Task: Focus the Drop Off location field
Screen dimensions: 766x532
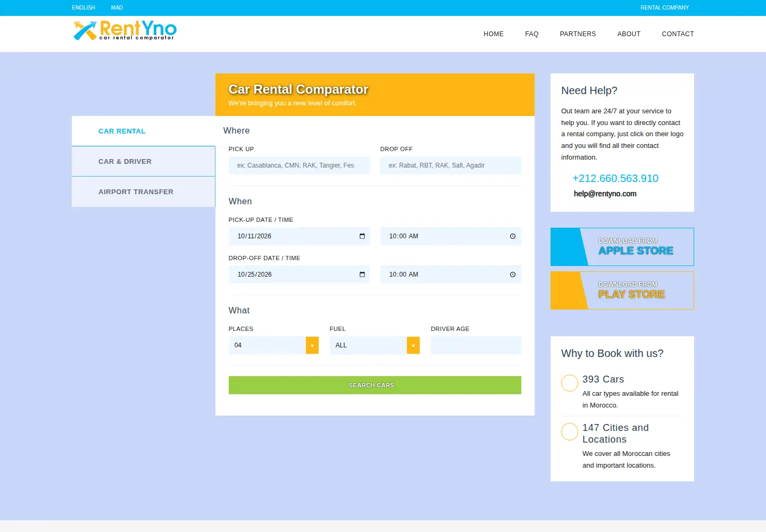Action: [451, 165]
